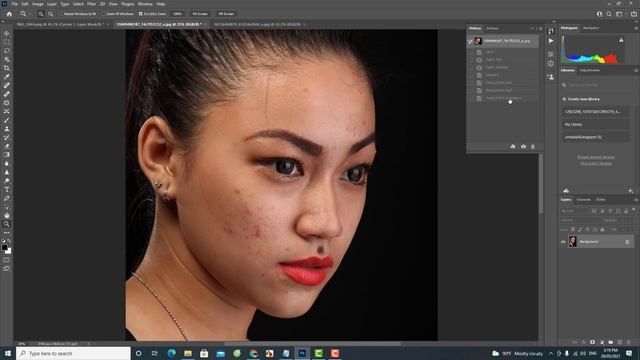Open the layer blending mode dropdown

580,220
